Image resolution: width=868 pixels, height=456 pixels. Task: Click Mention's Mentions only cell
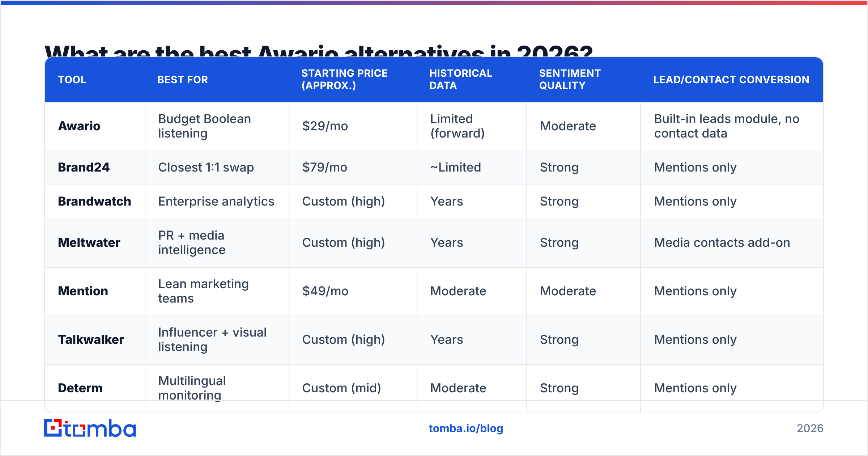click(x=732, y=291)
